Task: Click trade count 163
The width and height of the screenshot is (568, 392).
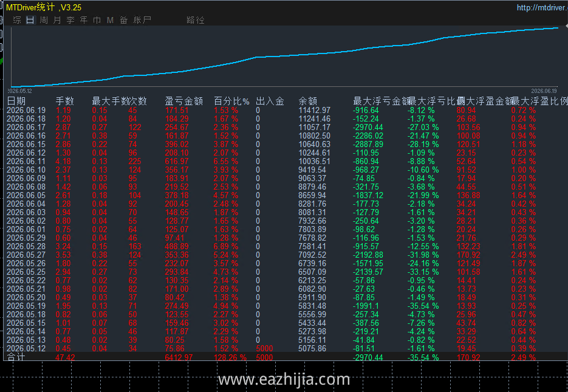Action: tap(135, 246)
